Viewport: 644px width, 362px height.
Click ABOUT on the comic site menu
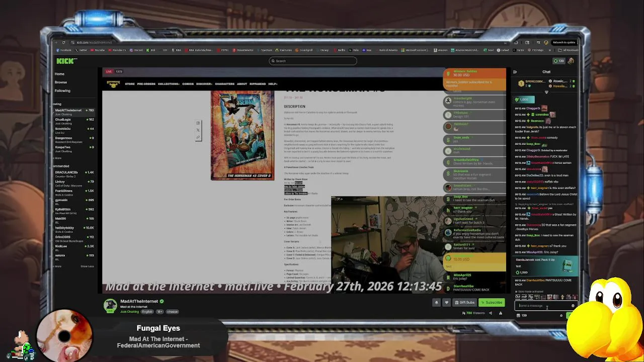point(242,84)
